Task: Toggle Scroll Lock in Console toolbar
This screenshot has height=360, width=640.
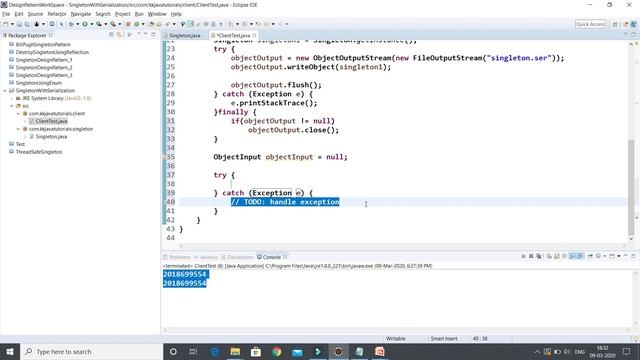Action: click(x=557, y=256)
